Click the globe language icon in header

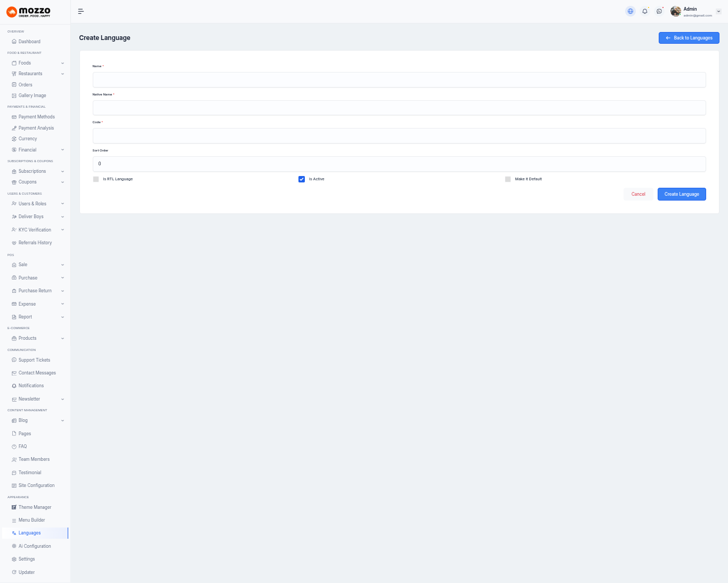(x=630, y=11)
